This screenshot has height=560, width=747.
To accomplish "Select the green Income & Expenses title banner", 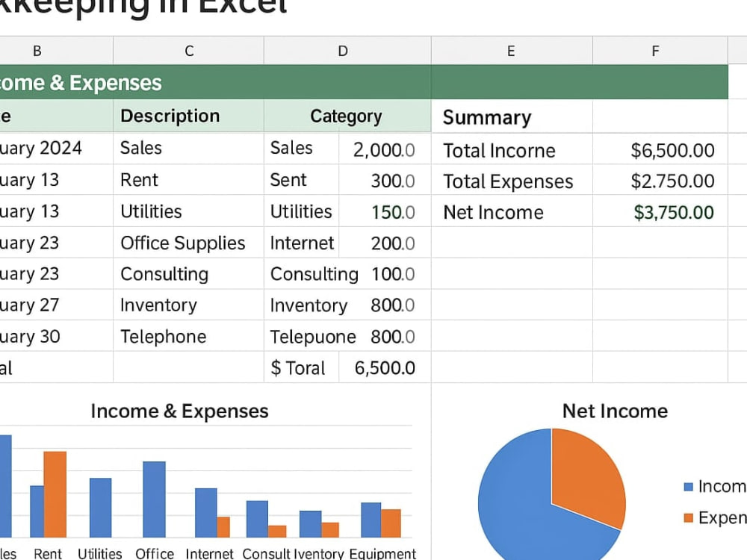I will coord(364,82).
